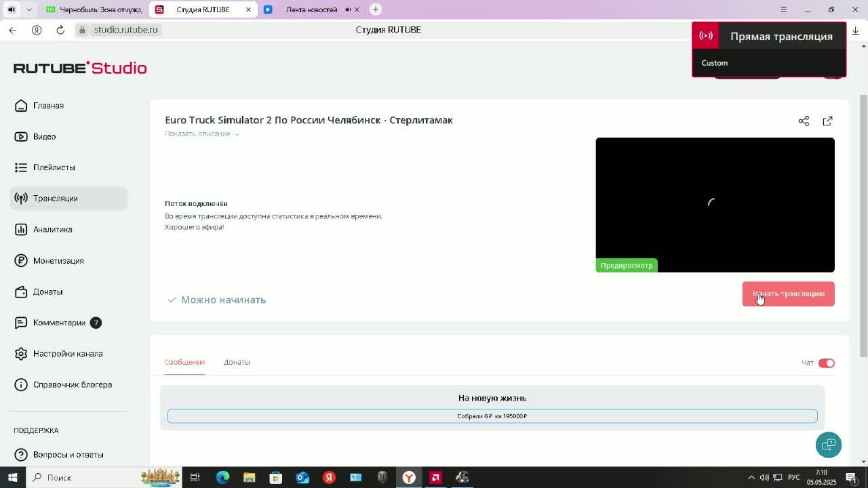868x488 pixels.
Task: Open Windows Start menu
Action: tap(12, 478)
